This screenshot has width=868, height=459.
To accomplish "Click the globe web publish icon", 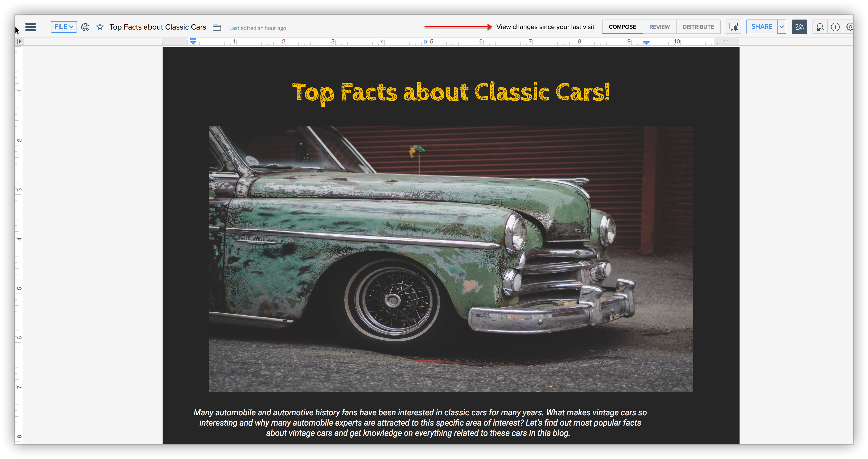I will (x=85, y=27).
